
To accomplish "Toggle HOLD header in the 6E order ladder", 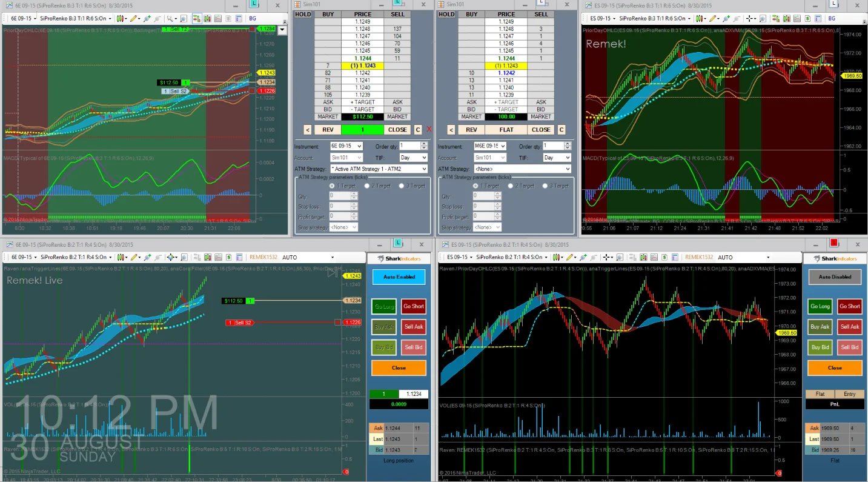I will click(x=303, y=14).
